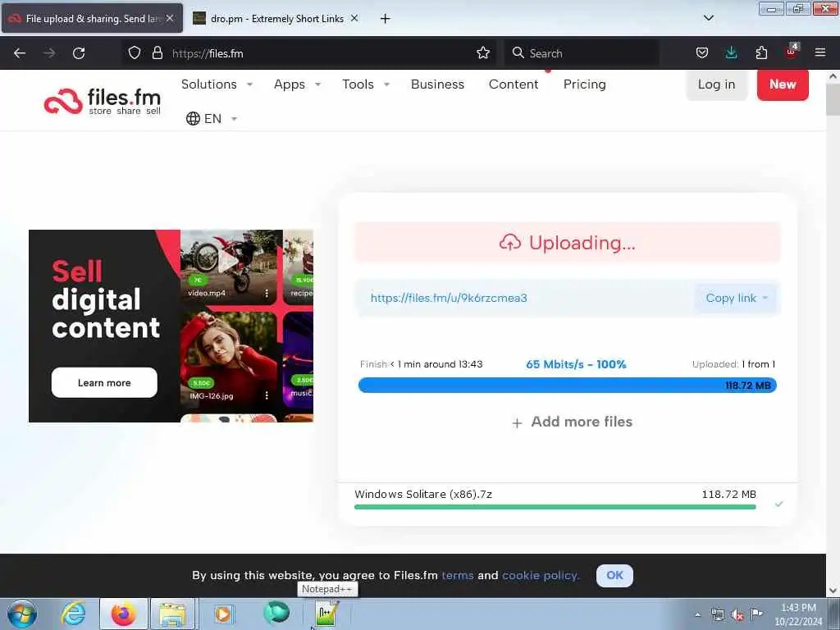
Task: Open the Firefox hamburger menu
Action: pyautogui.click(x=820, y=53)
